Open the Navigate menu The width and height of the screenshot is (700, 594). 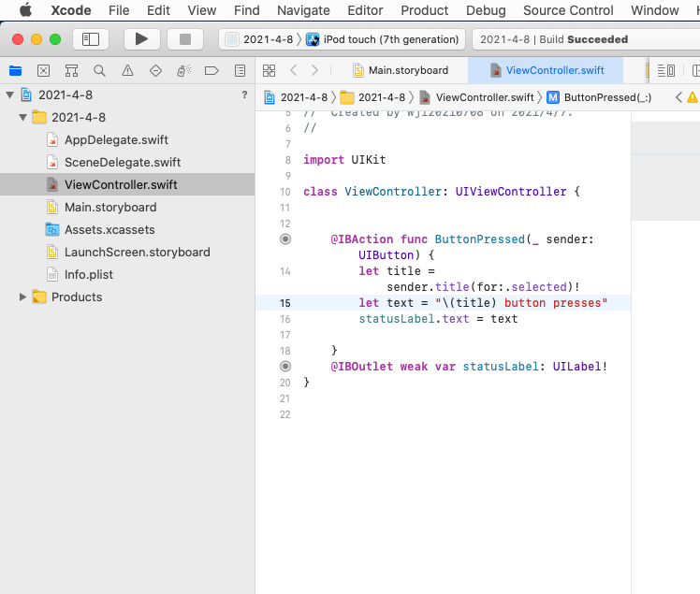coord(303,10)
